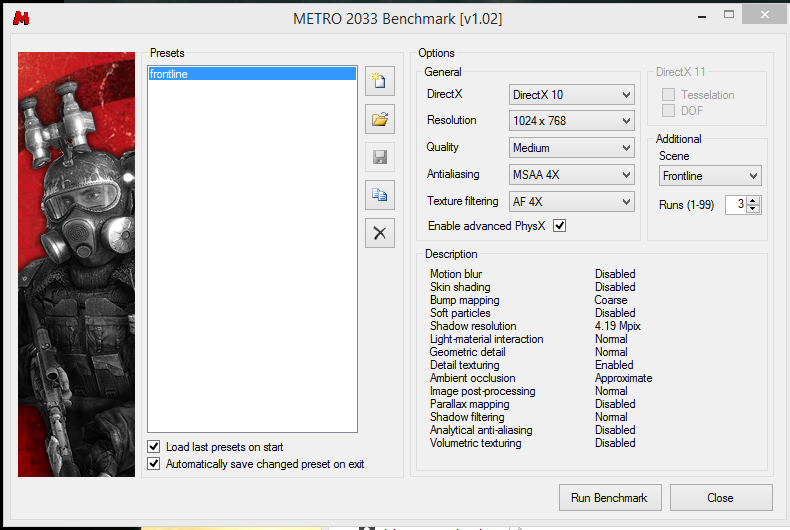
Task: Click the 'Bump mapping' label
Action: (465, 300)
